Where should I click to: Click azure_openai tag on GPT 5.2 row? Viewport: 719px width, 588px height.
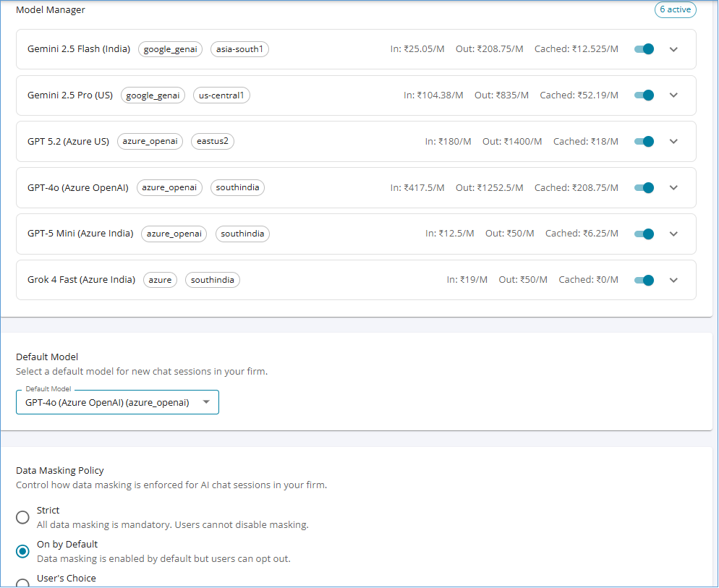coord(150,141)
